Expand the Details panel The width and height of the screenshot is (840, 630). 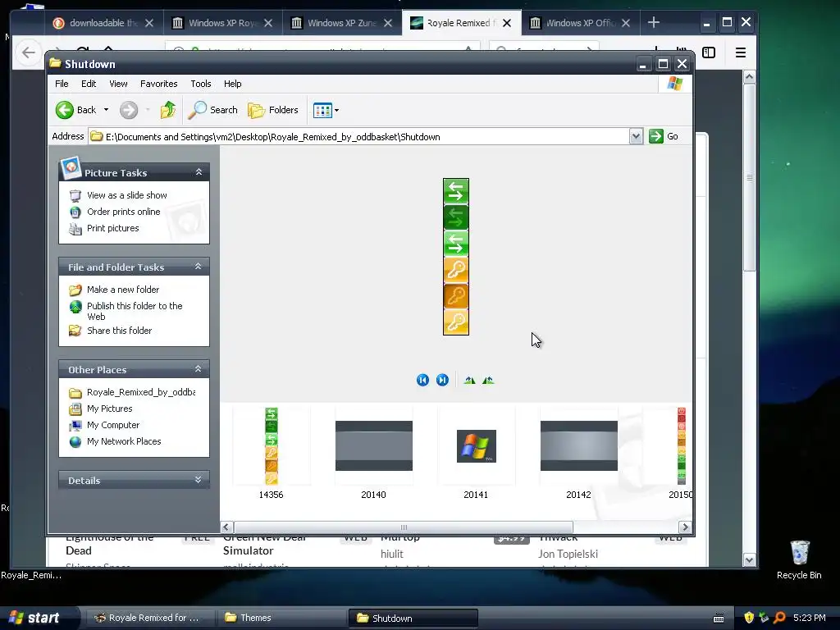coord(199,480)
